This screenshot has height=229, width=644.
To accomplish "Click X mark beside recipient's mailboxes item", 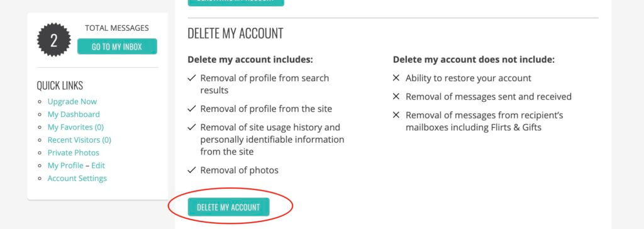I will tap(396, 115).
